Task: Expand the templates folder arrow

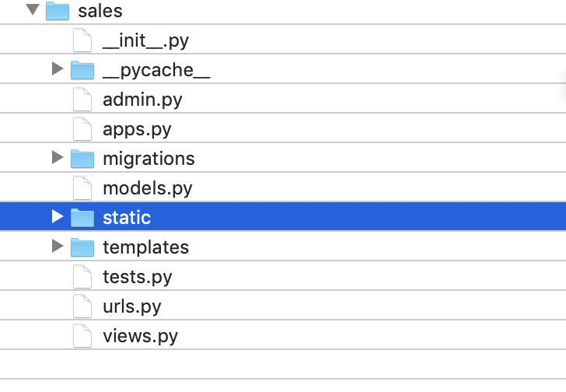Action: [x=58, y=246]
